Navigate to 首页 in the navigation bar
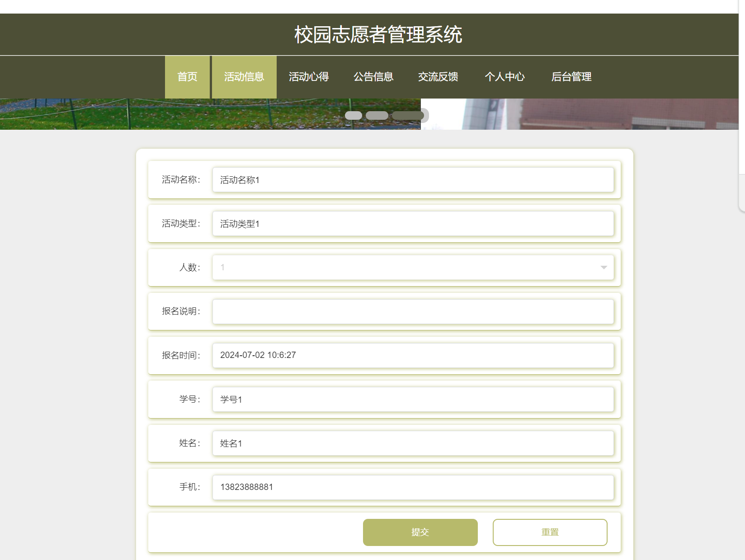The height and width of the screenshot is (560, 745). (187, 77)
